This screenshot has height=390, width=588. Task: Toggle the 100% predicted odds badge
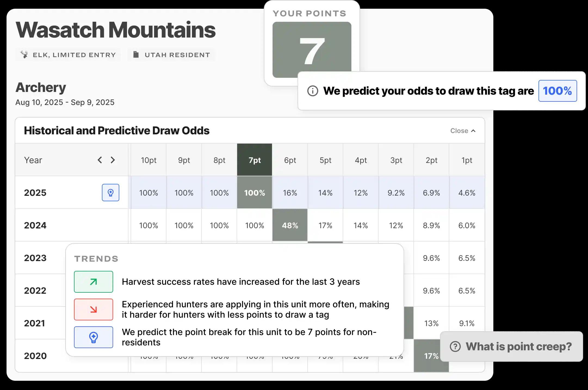click(558, 91)
